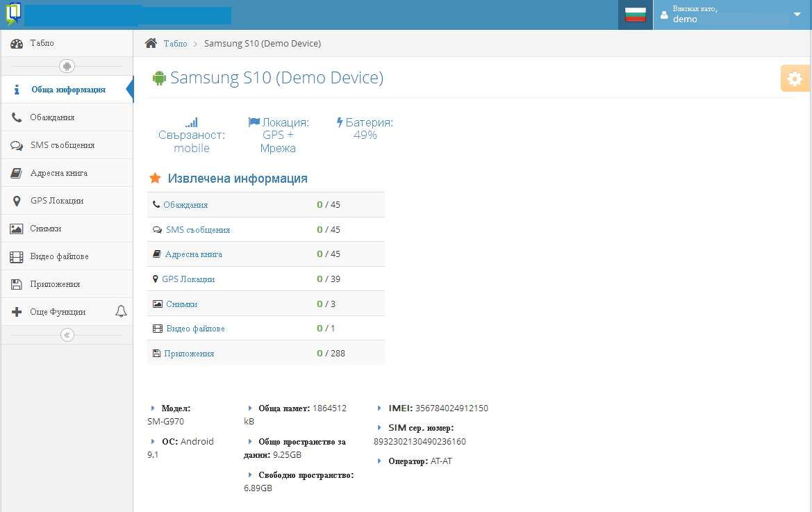Click the photo icon beside sidebar Снимки

pos(17,229)
